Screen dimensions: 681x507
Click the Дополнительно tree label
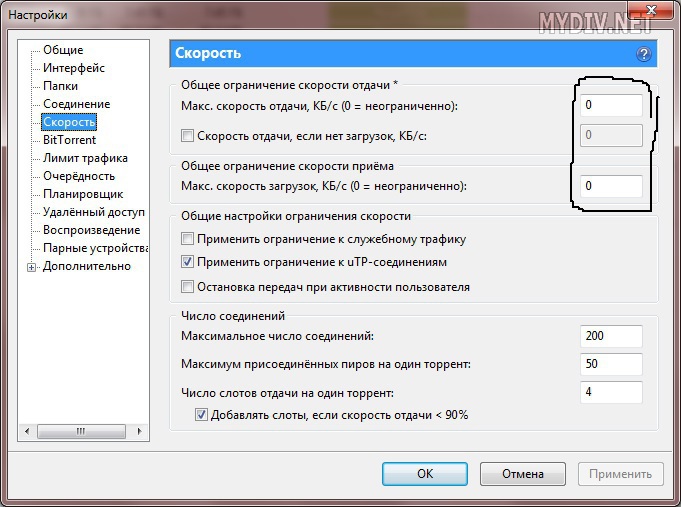pos(87,266)
